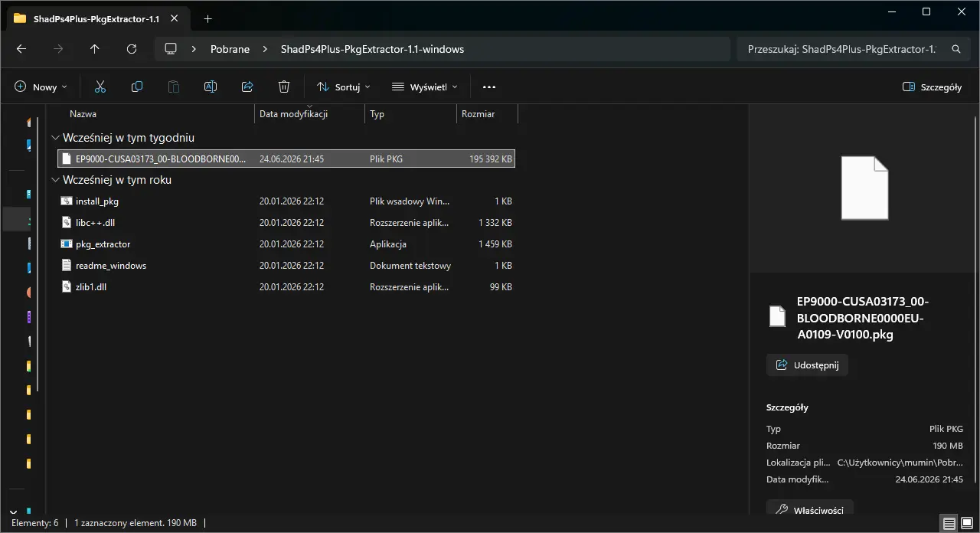Click the large blank file preview thumbnail

864,188
